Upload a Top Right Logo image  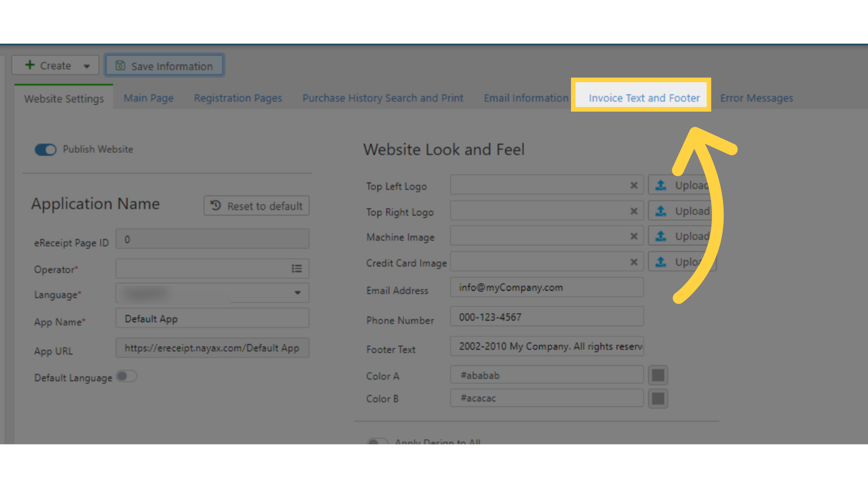682,211
